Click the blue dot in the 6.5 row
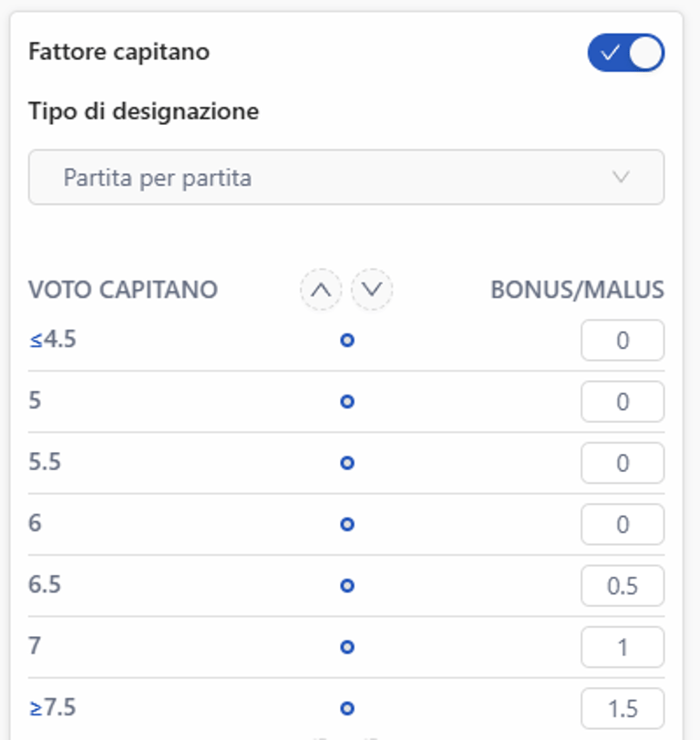Image resolution: width=700 pixels, height=740 pixels. pos(346,586)
